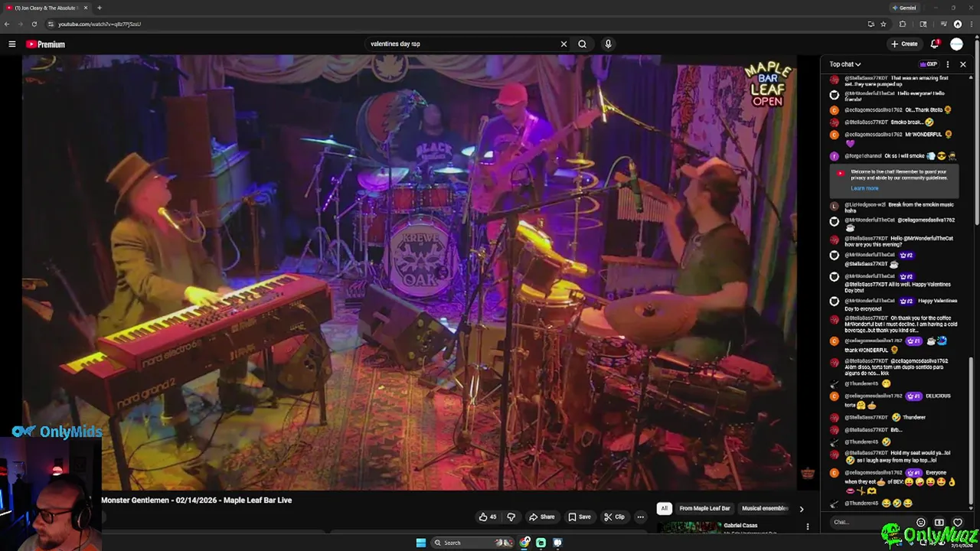The image size is (980, 551).
Task: Open the Windows Start menu
Action: click(x=420, y=543)
